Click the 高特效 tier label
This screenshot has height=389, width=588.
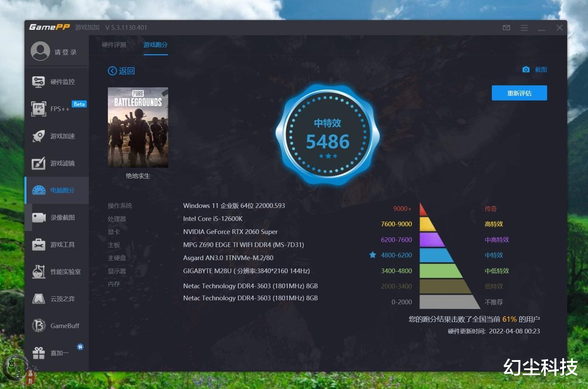(494, 224)
